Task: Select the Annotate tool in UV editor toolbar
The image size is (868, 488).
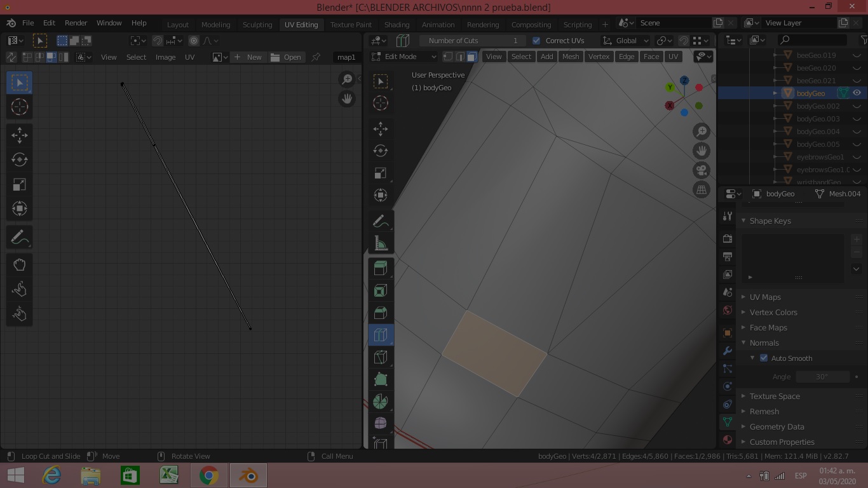Action: (x=19, y=238)
